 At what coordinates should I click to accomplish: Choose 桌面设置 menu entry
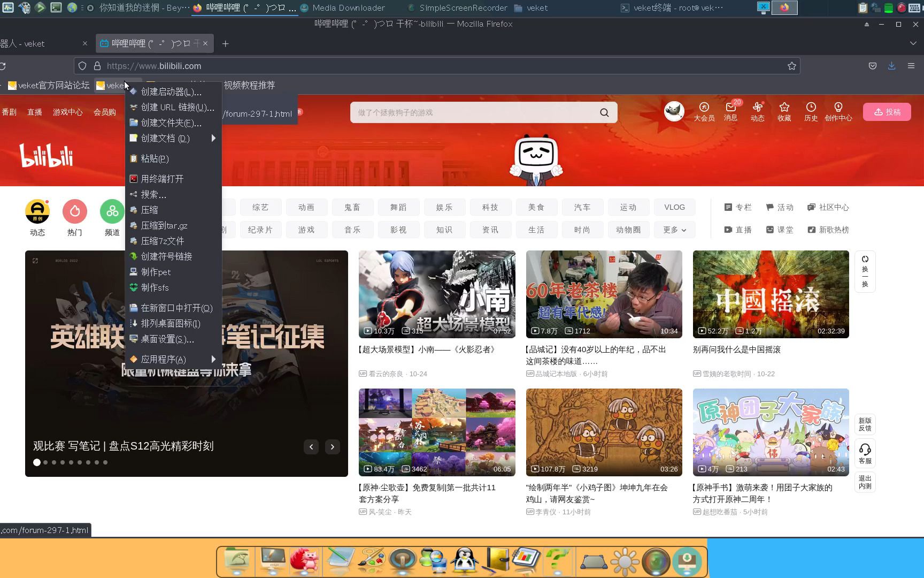173,339
